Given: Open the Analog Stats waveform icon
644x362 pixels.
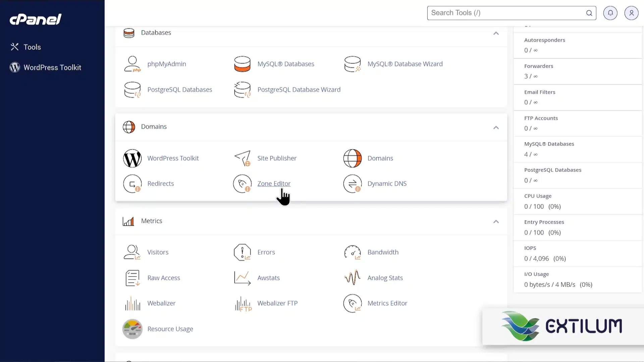Looking at the screenshot, I should 353,278.
